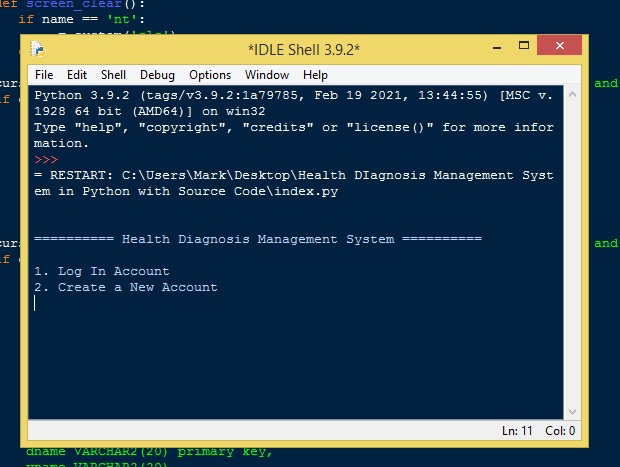Open the Window menu
Screen dimensions: 620x467
point(267,75)
